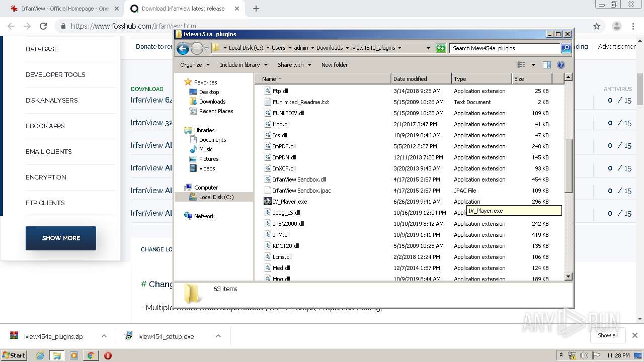Expand breadcrumb arrow after Downloads
The height and width of the screenshot is (362, 644).
click(x=347, y=48)
